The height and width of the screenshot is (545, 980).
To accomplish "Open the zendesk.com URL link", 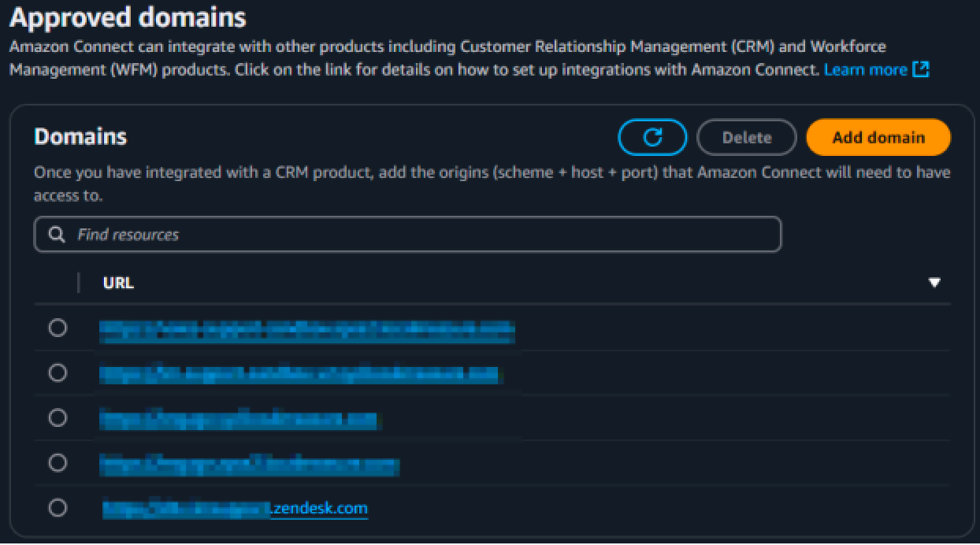I will 318,509.
